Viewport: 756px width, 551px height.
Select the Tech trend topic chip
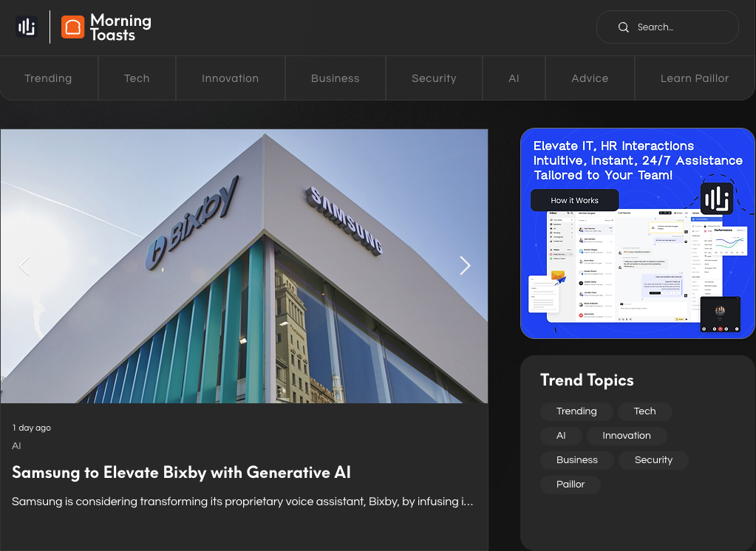coord(644,411)
